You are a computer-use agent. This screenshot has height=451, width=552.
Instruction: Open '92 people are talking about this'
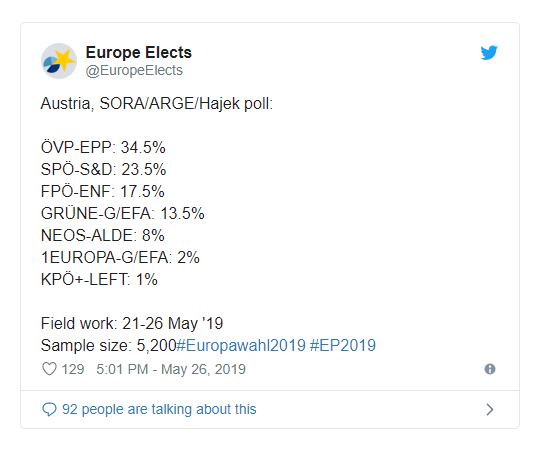159,409
